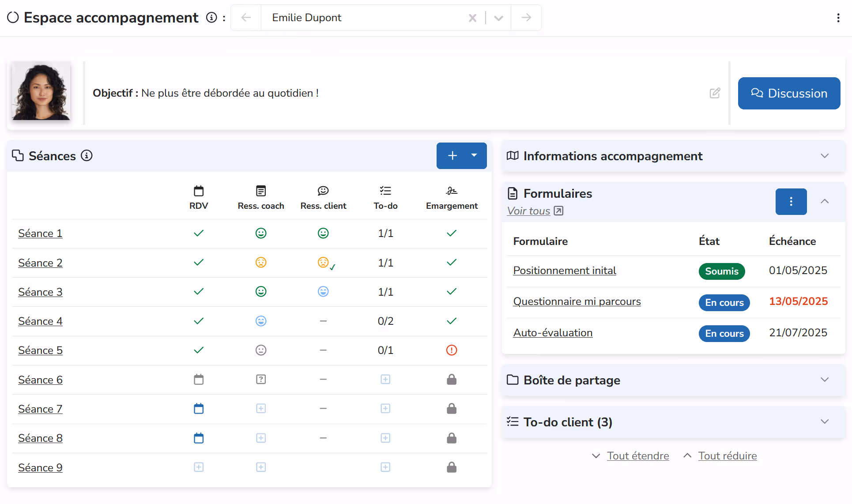This screenshot has width=852, height=504.
Task: Click the info icon beside Espace accompagnement
Action: 212,18
